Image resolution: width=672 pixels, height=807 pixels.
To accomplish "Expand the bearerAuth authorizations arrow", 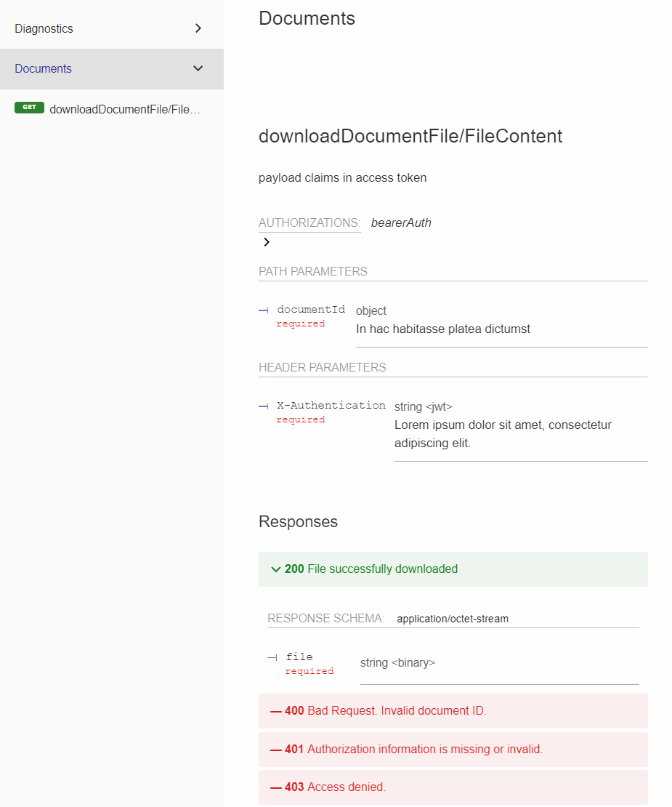I will tap(267, 242).
